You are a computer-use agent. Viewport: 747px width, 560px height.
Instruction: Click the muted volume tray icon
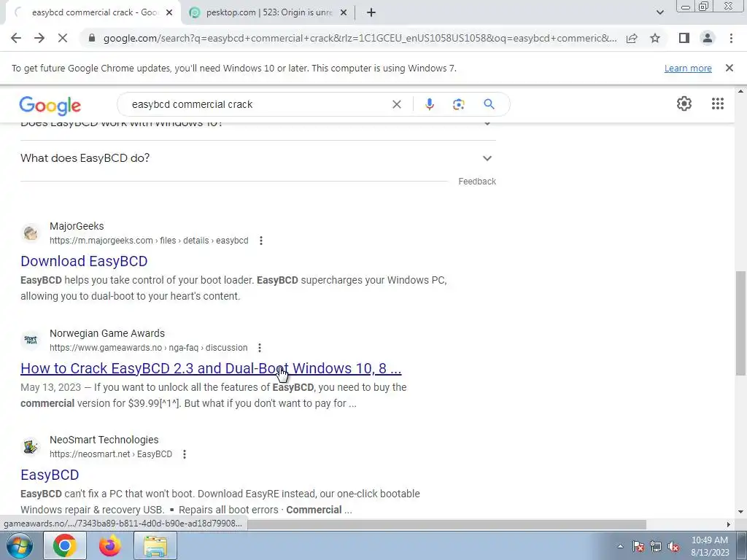[673, 546]
